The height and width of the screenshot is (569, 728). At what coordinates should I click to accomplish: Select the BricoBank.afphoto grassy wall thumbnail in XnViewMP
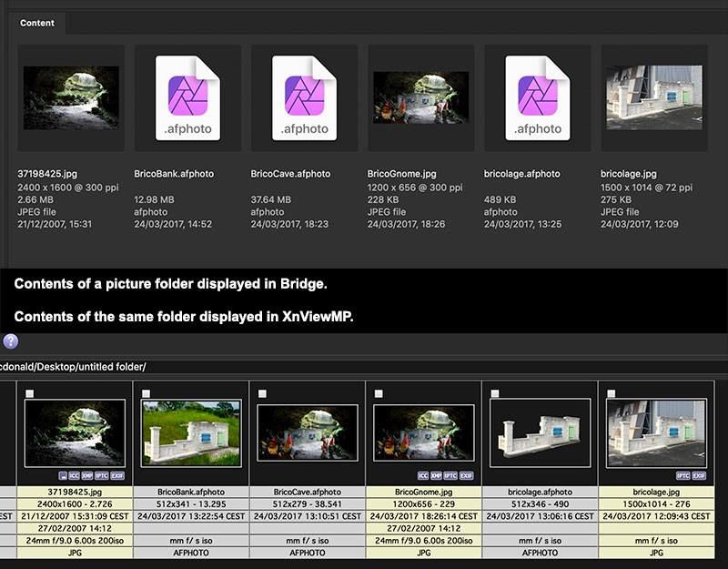pyautogui.click(x=191, y=433)
